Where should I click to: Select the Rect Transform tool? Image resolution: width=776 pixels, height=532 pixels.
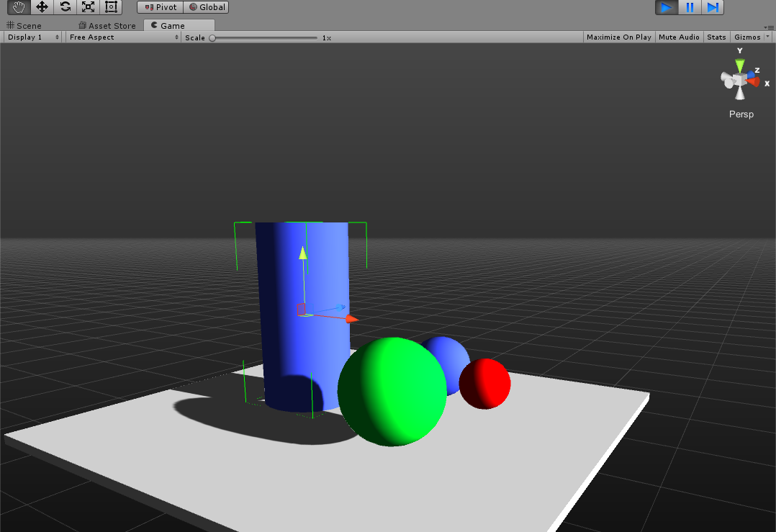(112, 7)
